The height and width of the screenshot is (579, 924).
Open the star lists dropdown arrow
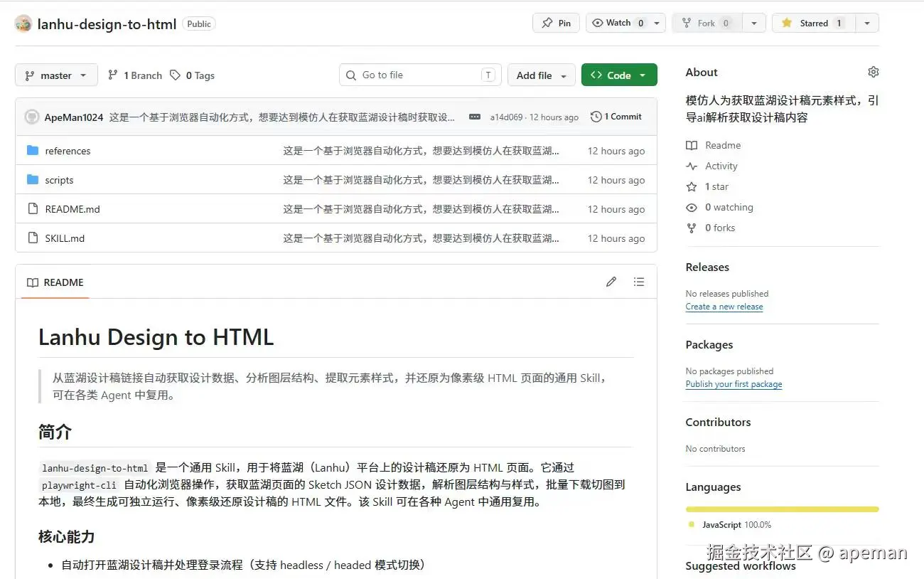click(866, 23)
